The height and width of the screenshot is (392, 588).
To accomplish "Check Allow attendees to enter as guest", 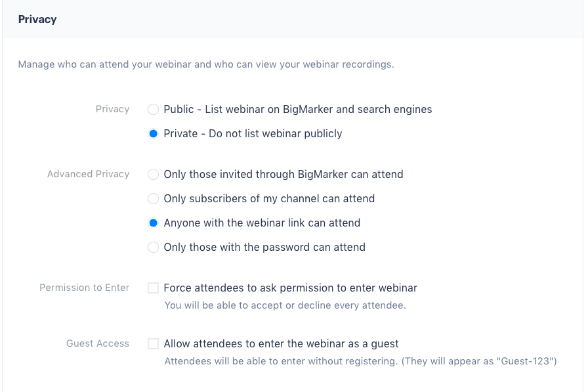I will tap(153, 344).
